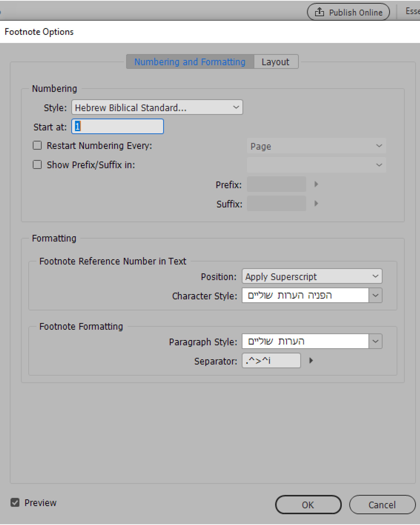Select the Numbering and Formatting tab

(190, 62)
